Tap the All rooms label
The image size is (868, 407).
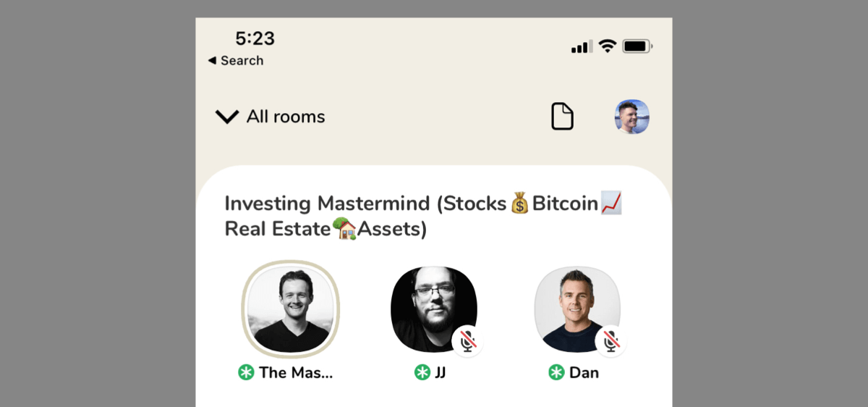tap(286, 117)
